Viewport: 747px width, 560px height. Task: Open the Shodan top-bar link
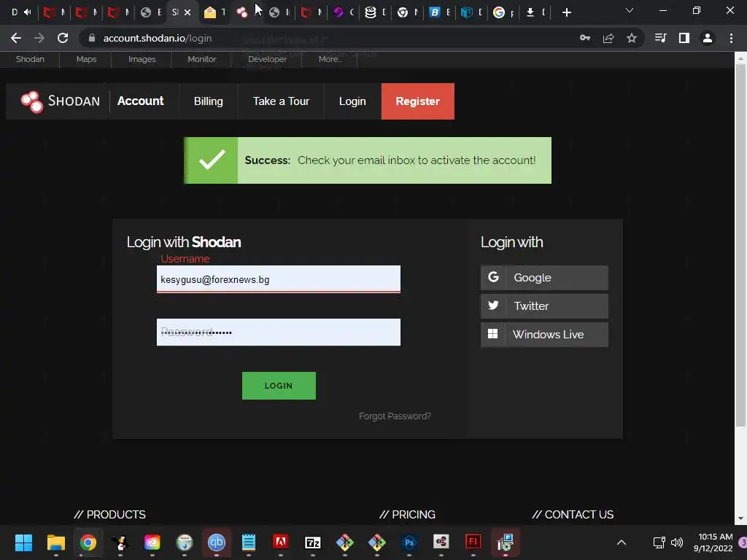[x=30, y=59]
